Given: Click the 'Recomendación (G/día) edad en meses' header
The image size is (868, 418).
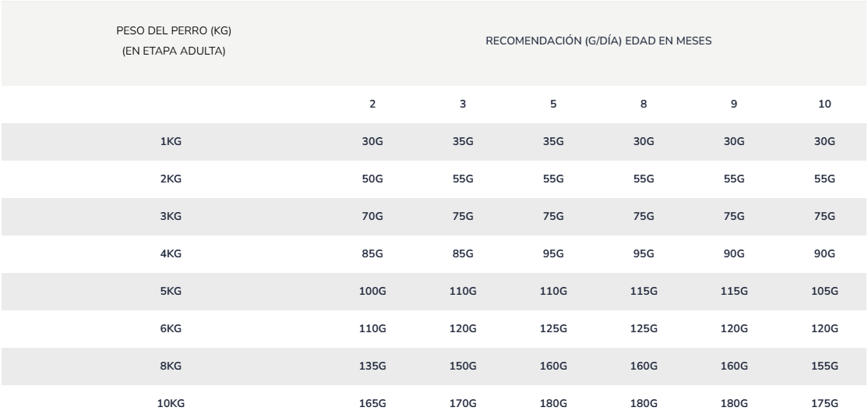Looking at the screenshot, I should point(598,41).
